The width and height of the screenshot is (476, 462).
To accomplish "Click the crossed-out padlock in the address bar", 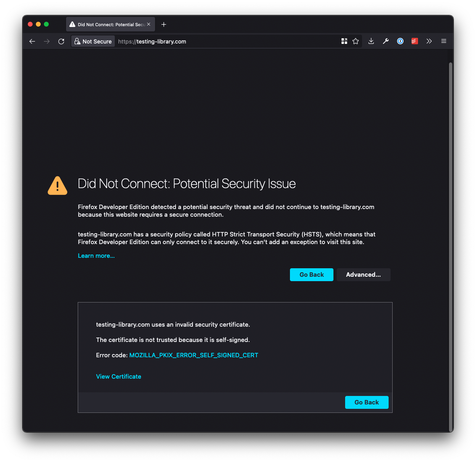I will point(77,41).
